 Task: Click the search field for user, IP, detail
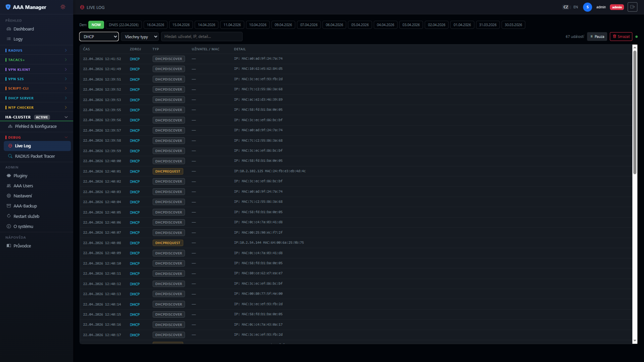[x=202, y=37]
